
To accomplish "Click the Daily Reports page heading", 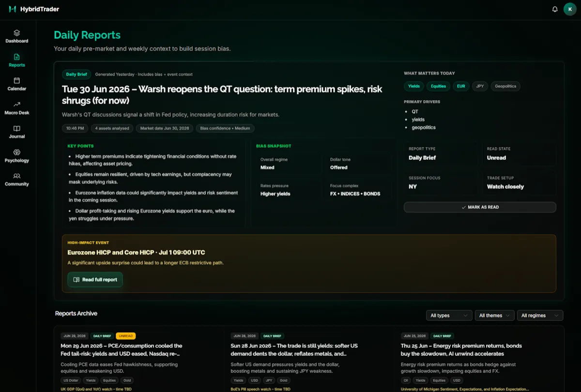I will click(87, 35).
